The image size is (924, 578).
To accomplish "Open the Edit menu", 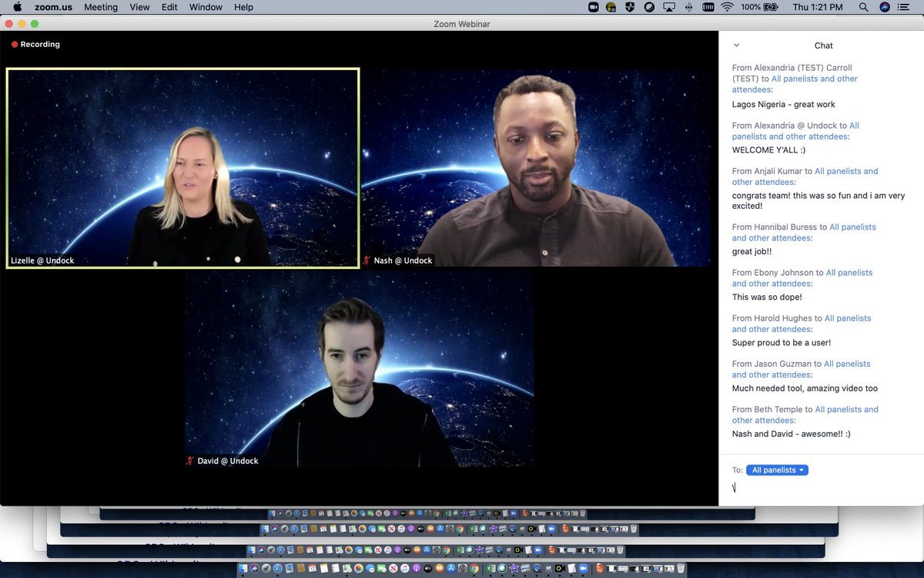I will coord(169,7).
